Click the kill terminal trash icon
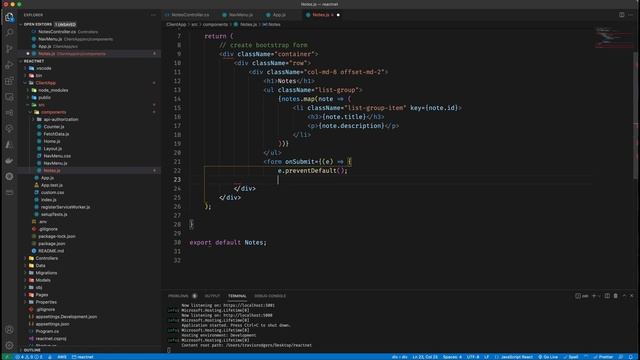Image resolution: width=640 pixels, height=360 pixels. pyautogui.click(x=616, y=296)
